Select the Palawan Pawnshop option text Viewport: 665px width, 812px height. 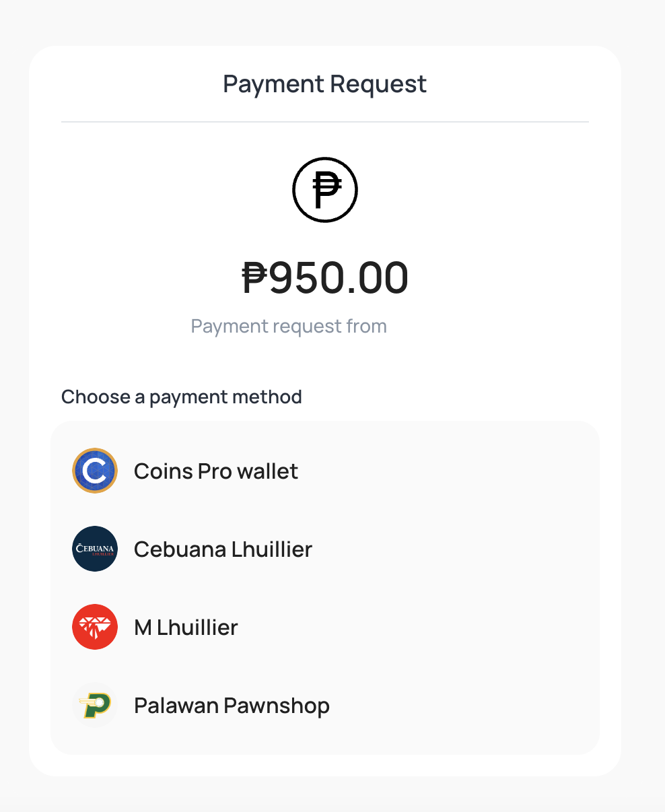point(232,706)
